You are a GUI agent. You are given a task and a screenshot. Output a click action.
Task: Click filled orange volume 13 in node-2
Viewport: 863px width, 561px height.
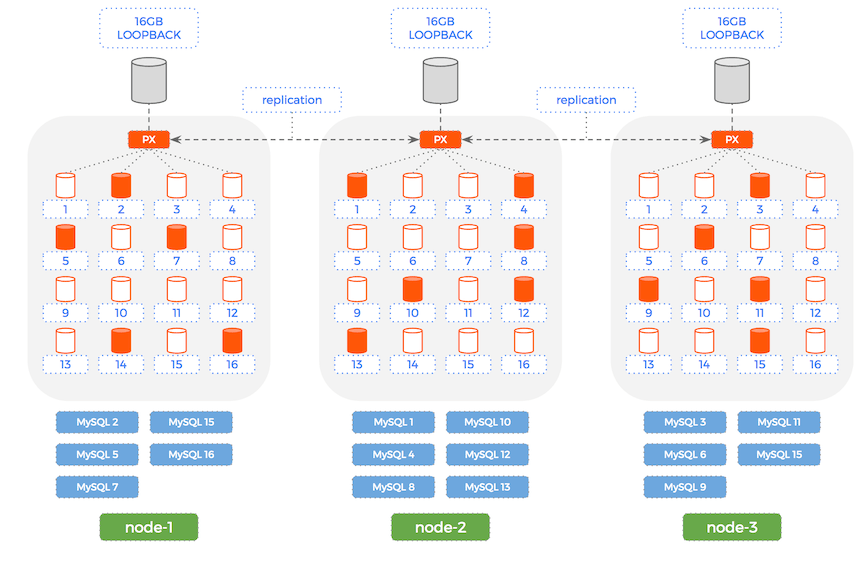[357, 341]
